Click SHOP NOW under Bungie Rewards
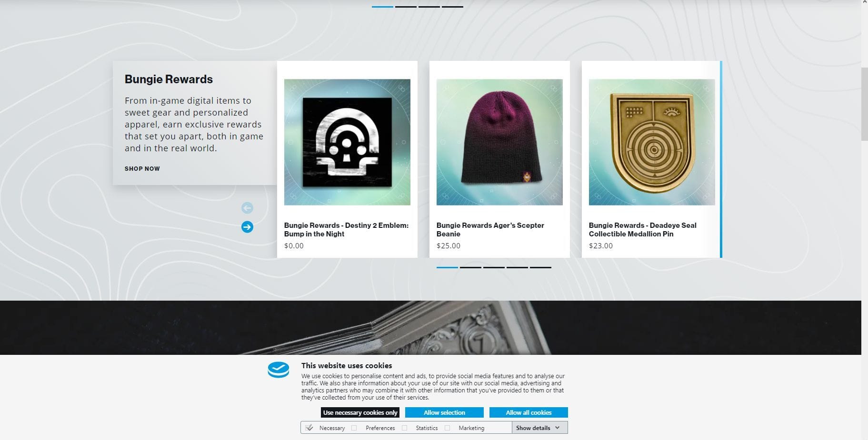 click(x=142, y=168)
